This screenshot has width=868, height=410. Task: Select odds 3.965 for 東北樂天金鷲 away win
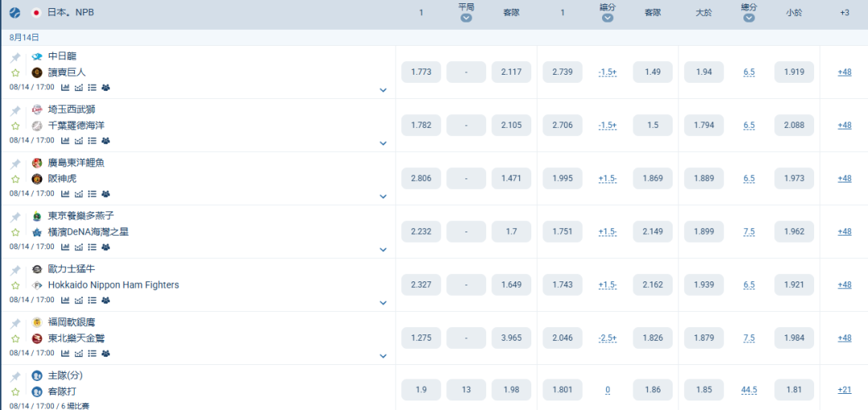[x=511, y=338]
